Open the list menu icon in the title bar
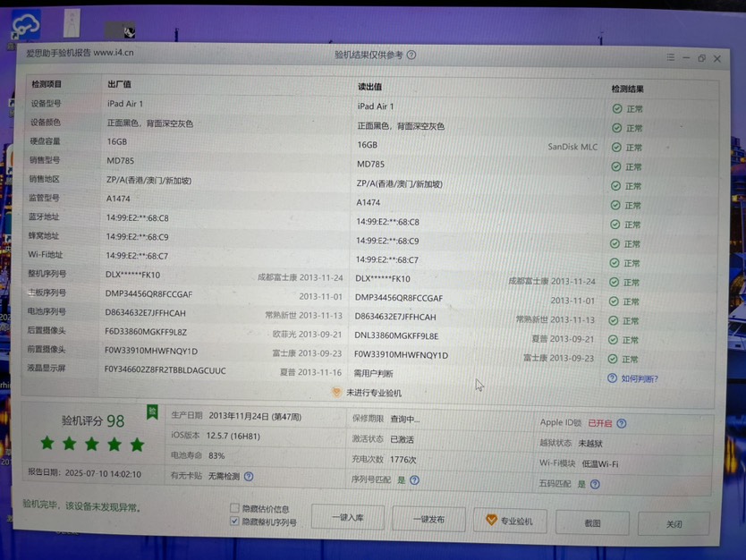 pos(670,57)
